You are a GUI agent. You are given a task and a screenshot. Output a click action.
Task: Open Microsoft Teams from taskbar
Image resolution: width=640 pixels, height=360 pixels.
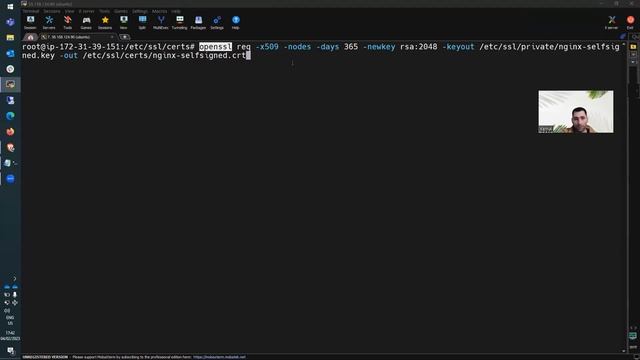(11, 22)
